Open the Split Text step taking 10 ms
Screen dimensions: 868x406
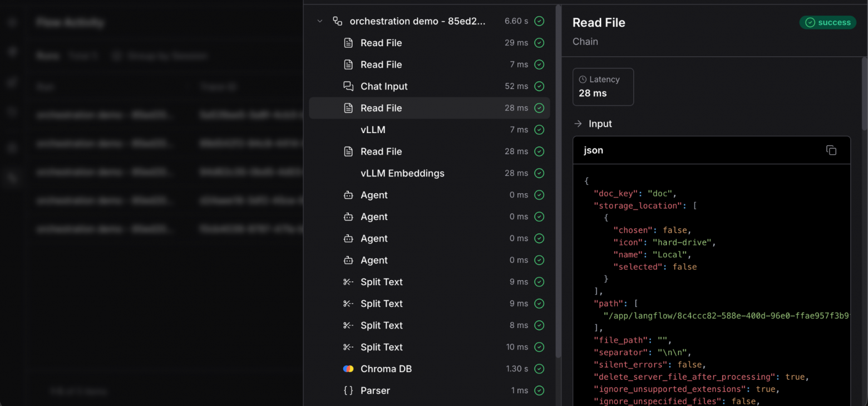coord(430,347)
